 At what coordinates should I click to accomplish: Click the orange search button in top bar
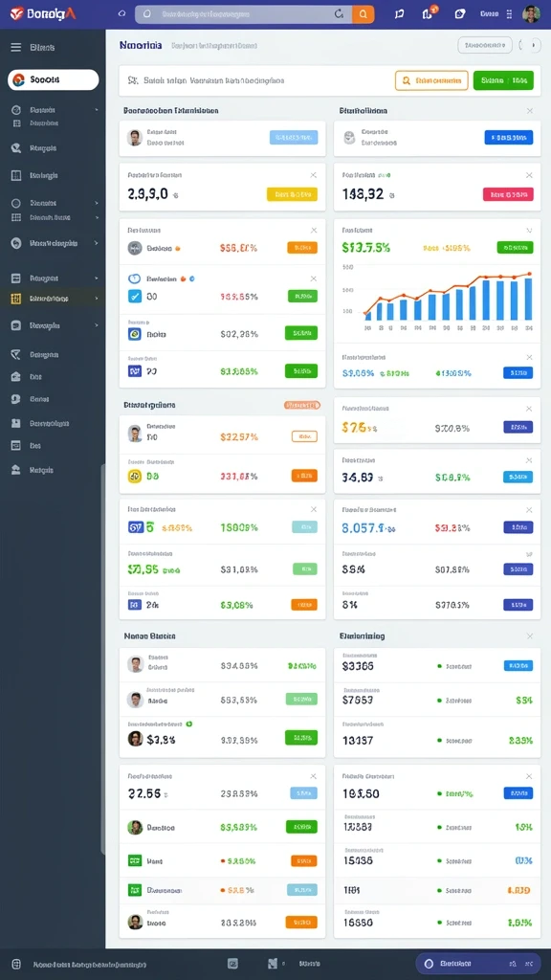(363, 13)
